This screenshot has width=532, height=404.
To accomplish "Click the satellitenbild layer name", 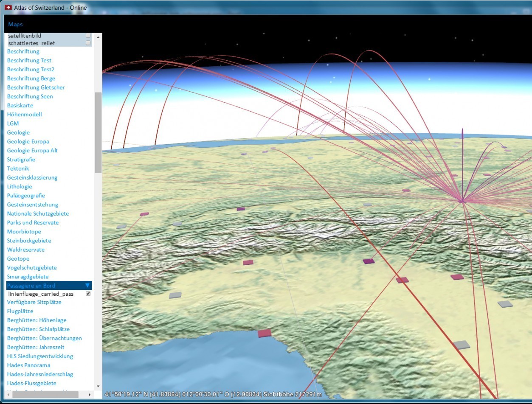I will pyautogui.click(x=25, y=36).
